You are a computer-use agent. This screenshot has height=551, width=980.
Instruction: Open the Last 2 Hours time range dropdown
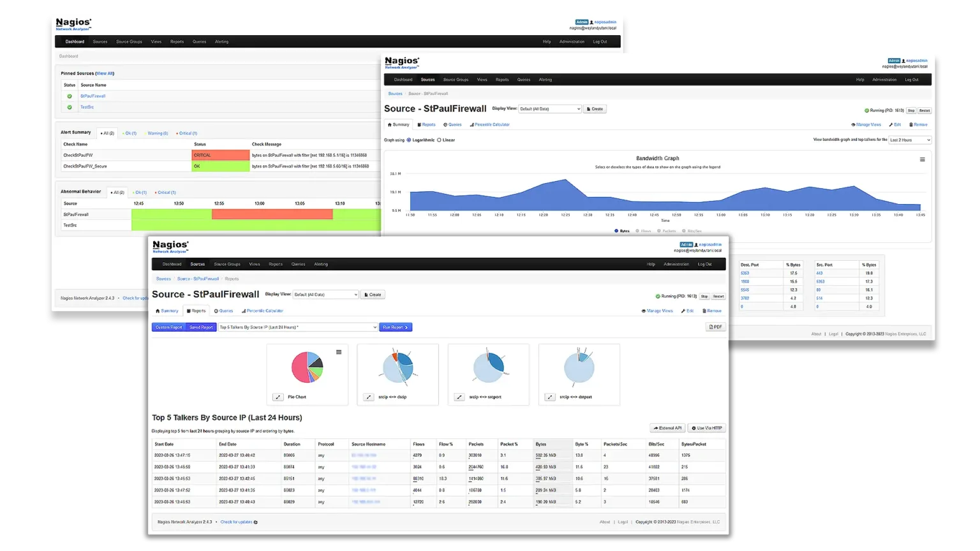tap(910, 140)
